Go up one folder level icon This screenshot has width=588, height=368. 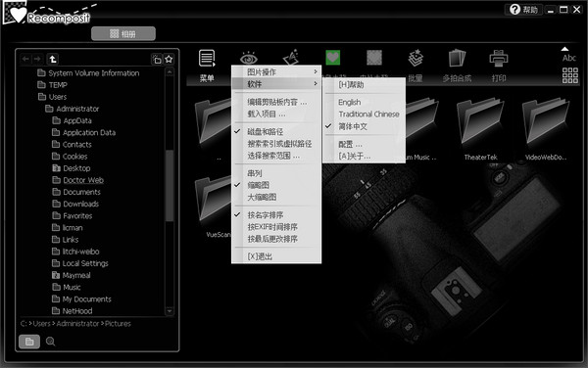(53, 59)
